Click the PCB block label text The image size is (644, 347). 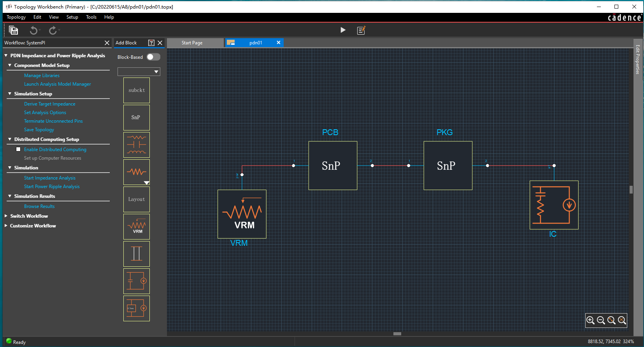point(330,132)
